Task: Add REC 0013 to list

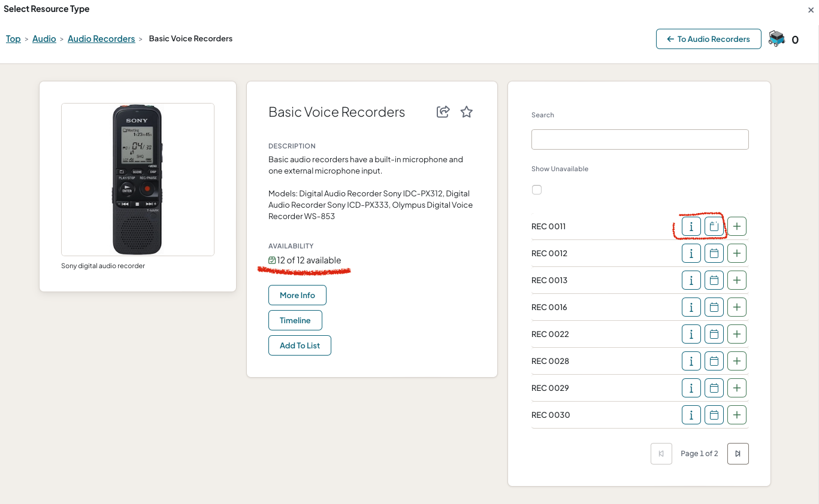Action: [x=737, y=280]
